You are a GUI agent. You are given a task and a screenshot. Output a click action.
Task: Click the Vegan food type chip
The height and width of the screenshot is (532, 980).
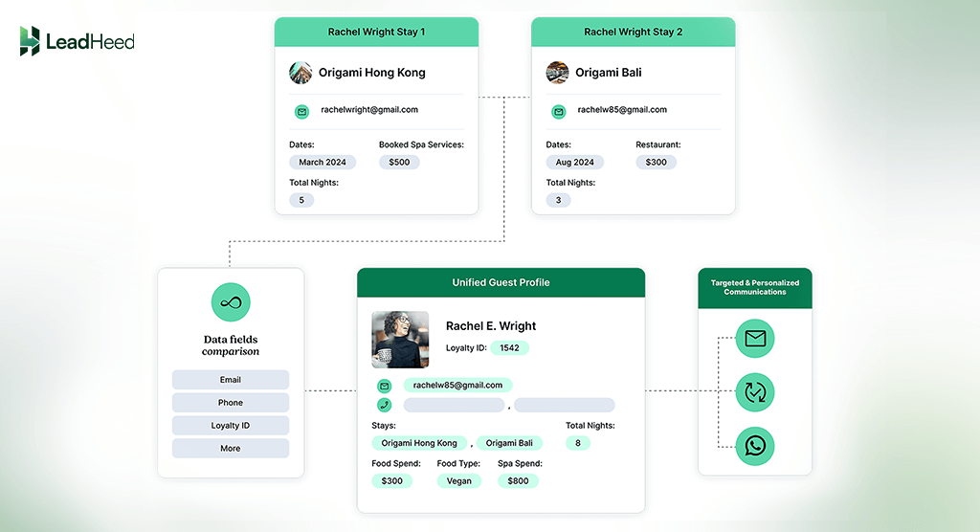458,480
